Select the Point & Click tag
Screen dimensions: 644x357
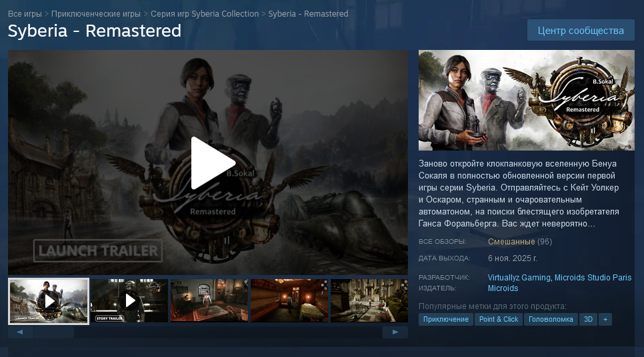[x=499, y=319]
